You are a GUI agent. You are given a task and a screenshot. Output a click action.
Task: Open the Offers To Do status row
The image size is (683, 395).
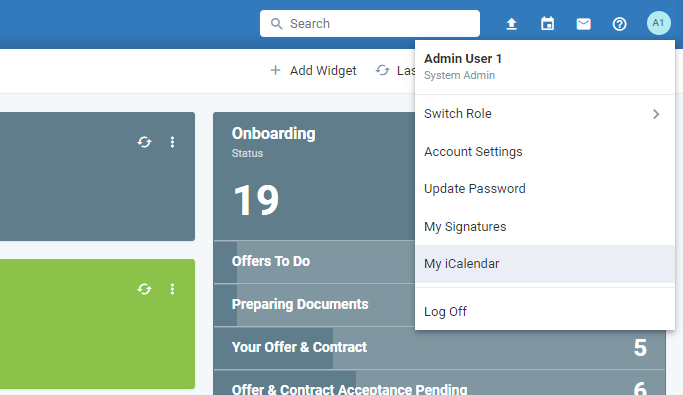pos(314,261)
